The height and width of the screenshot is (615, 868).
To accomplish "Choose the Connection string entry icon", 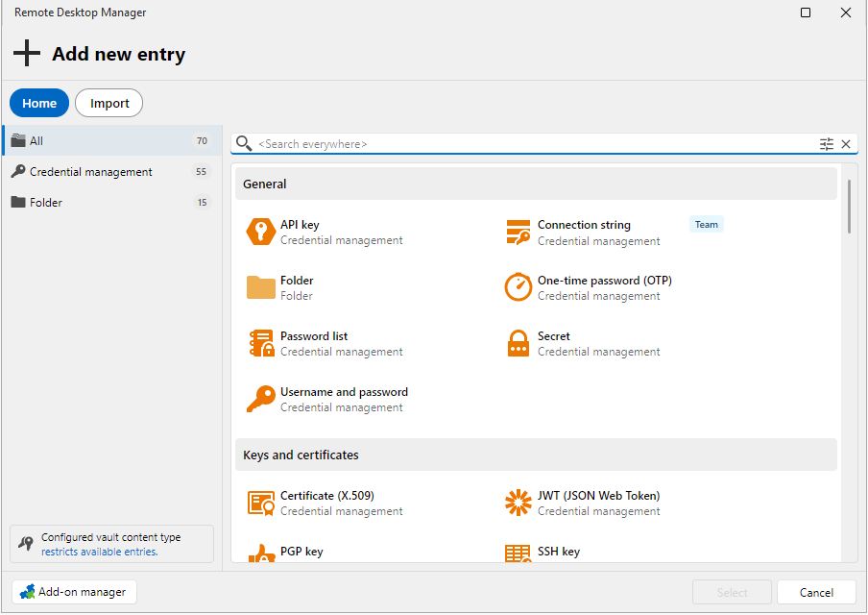I will coord(518,232).
